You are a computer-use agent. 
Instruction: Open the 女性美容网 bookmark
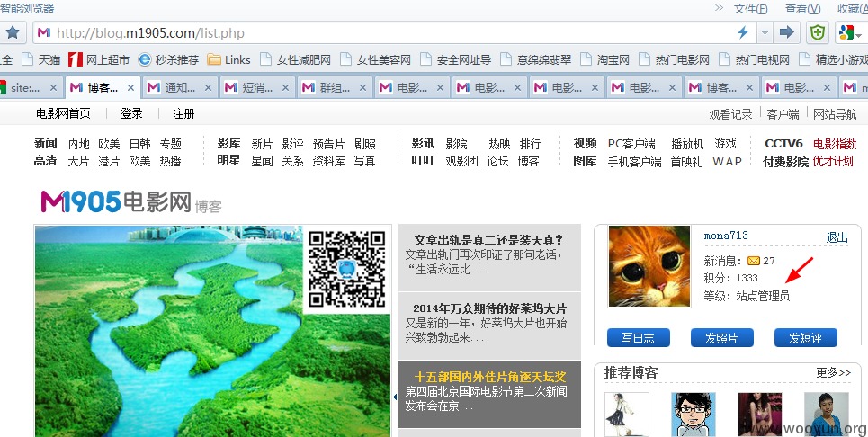coord(375,59)
